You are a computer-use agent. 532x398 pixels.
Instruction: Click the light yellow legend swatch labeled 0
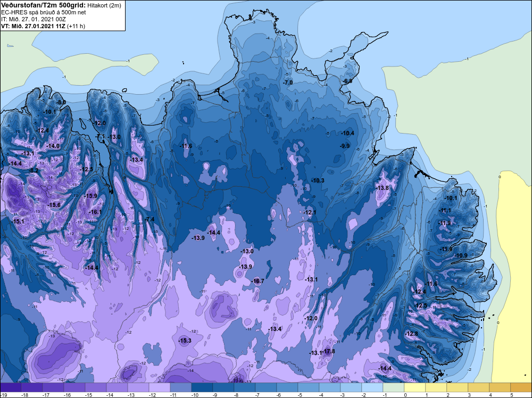(x=415, y=388)
